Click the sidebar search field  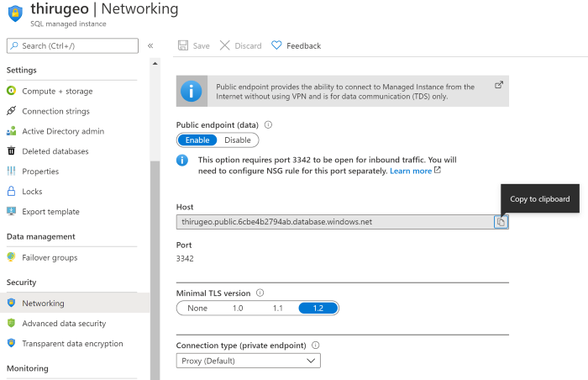[72, 45]
